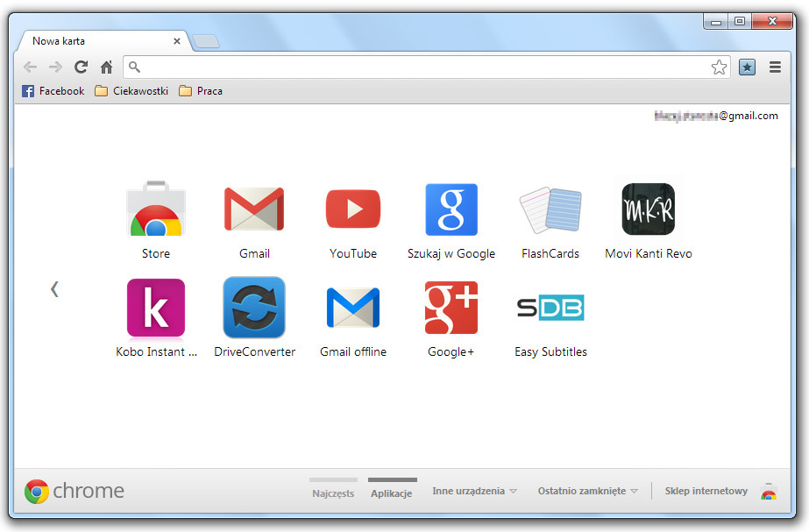Minimize the Chrome window
The width and height of the screenshot is (809, 532).
click(715, 21)
